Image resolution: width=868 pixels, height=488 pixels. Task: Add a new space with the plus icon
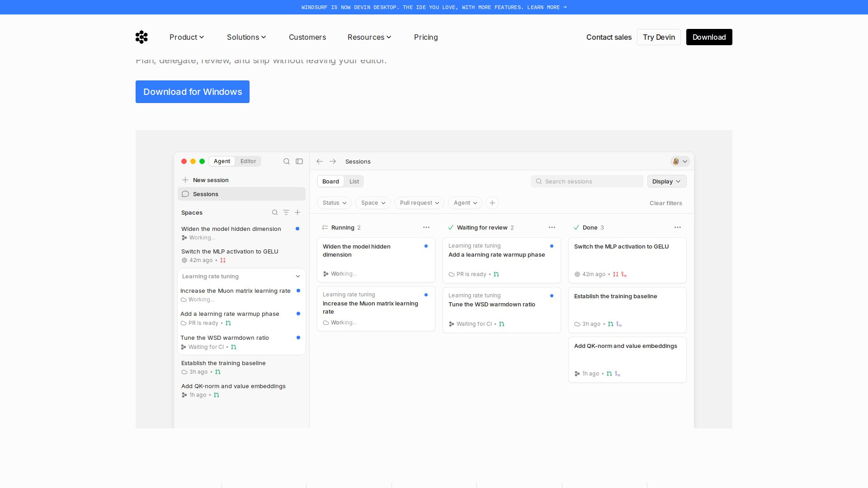coord(297,212)
